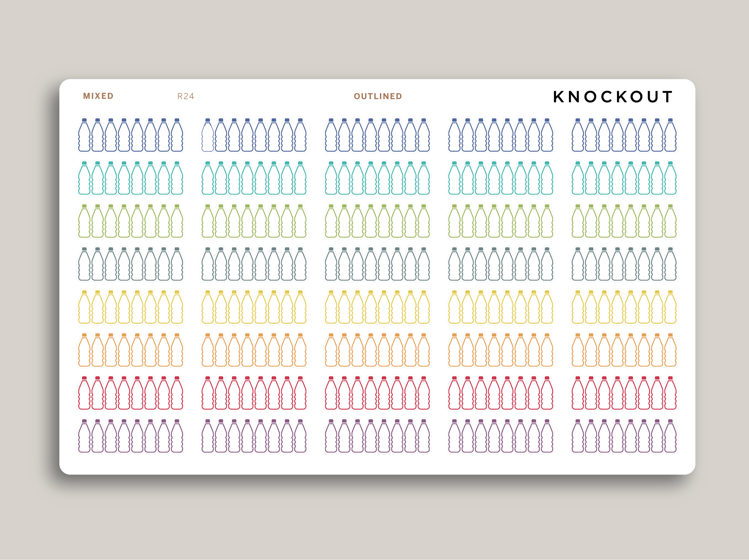
Task: Select first purple bottle in bottom-left group
Action: click(x=84, y=436)
